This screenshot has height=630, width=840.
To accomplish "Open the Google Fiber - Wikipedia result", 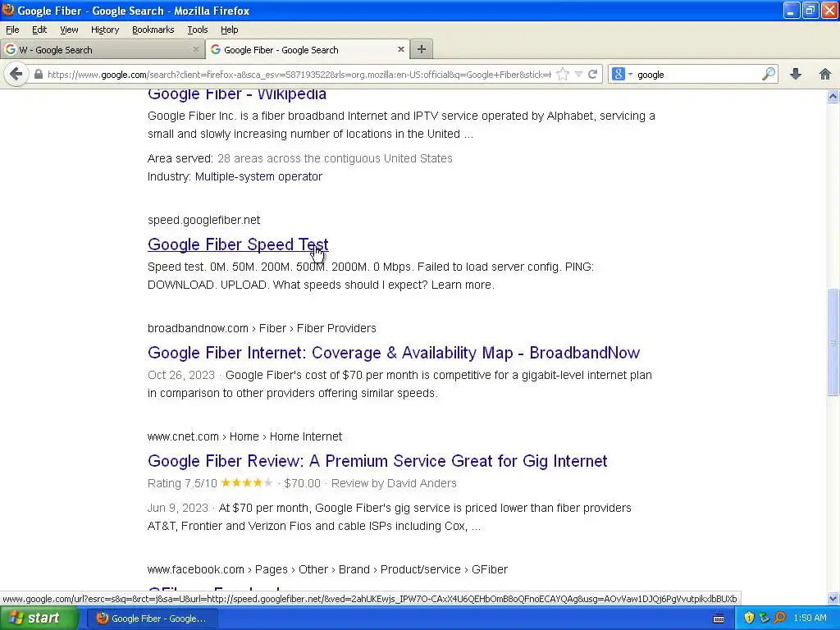I will (x=237, y=94).
